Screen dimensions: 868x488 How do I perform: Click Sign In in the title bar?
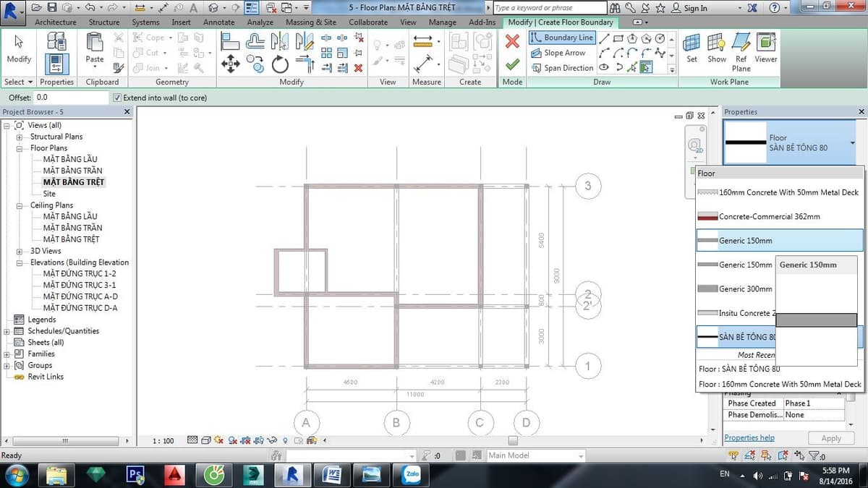[x=695, y=8]
